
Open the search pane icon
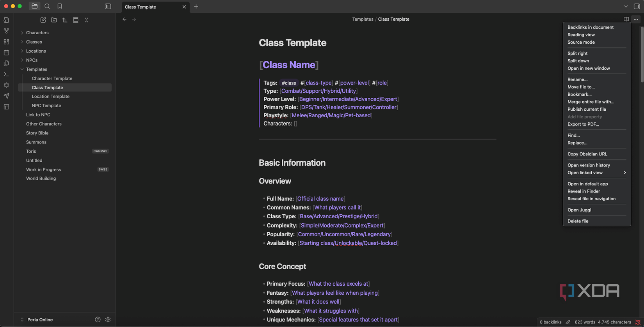pos(47,6)
